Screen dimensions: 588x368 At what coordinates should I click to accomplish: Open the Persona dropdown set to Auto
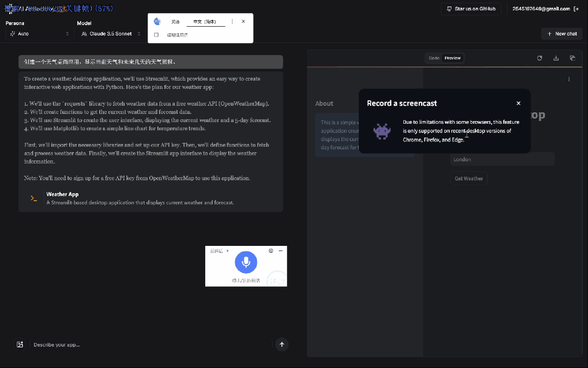pyautogui.click(x=38, y=33)
